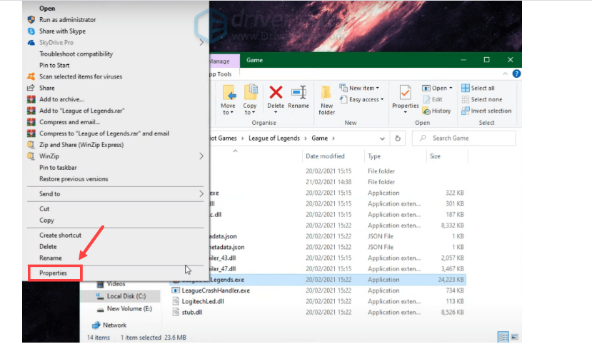Select Pin to taskbar
Viewport: 592px width, 364px height.
pyautogui.click(x=58, y=168)
